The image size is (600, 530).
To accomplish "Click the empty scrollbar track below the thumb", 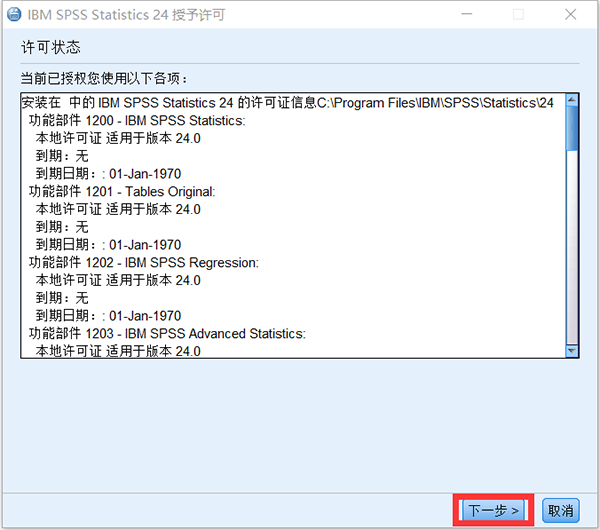I will click(572, 250).
